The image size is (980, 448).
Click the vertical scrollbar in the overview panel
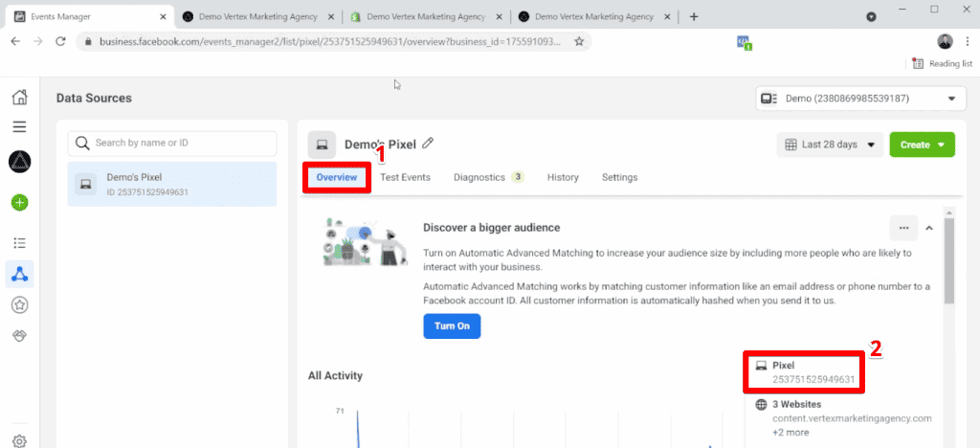(x=948, y=258)
